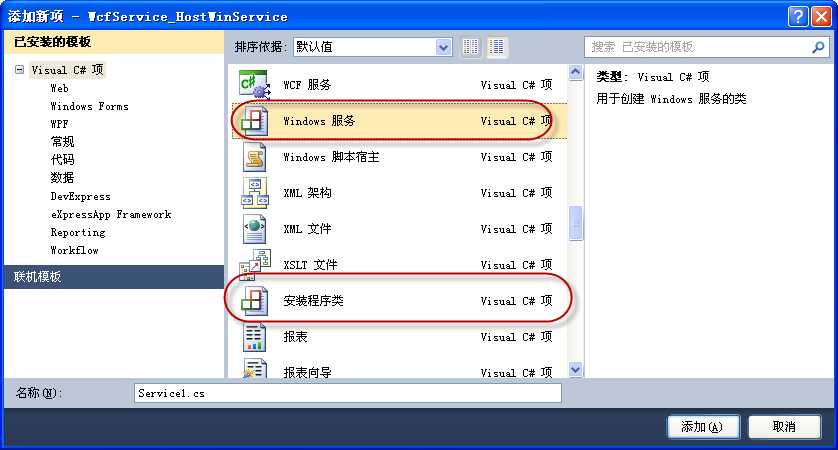This screenshot has height=450, width=838.
Task: Collapse the Visual C# 项 tree node
Action: 20,69
